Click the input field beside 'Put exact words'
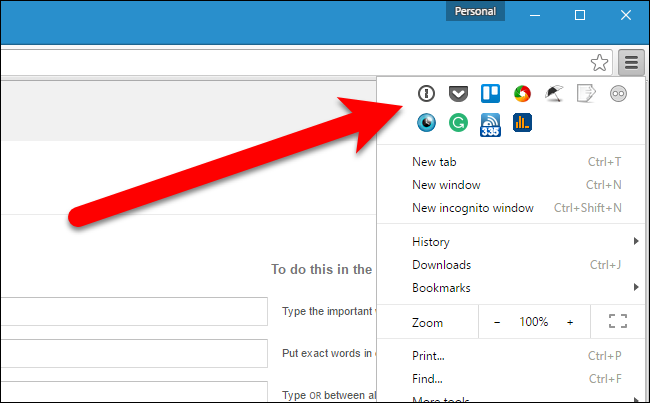Image resolution: width=650 pixels, height=403 pixels. click(x=134, y=353)
